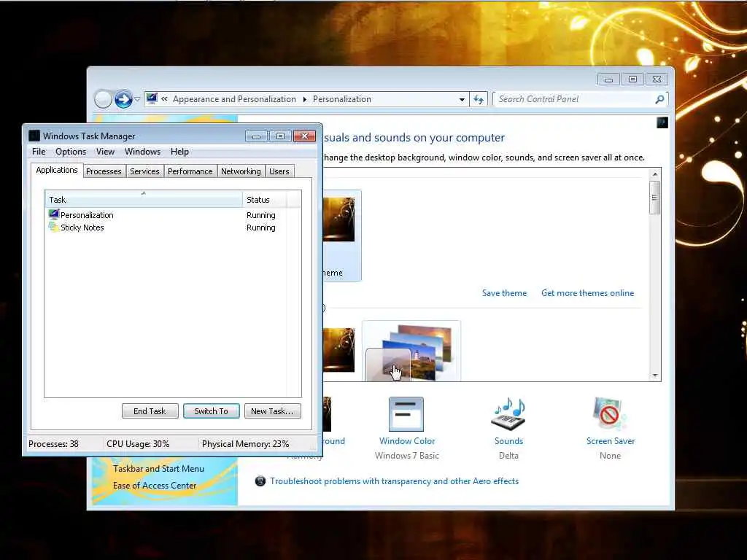The image size is (747, 560).
Task: Select 'Appearance and Personalization' breadcrumb
Action: (234, 99)
